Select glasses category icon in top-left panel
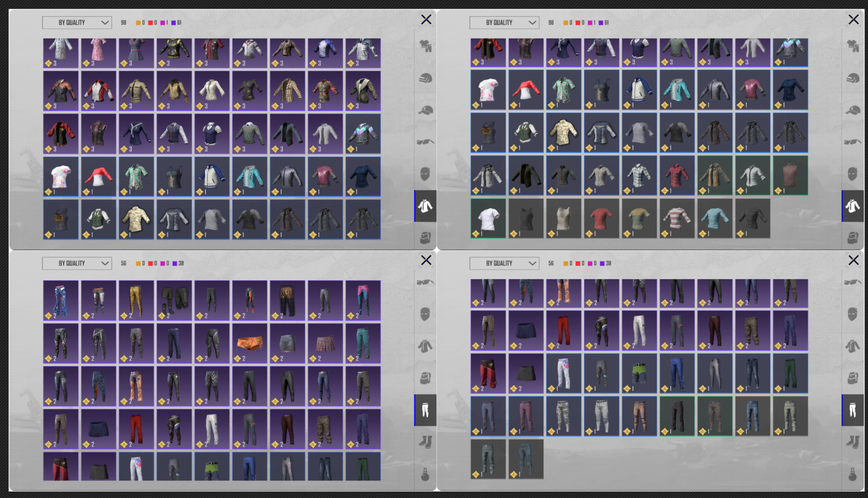This screenshot has height=498, width=868. pyautogui.click(x=425, y=142)
